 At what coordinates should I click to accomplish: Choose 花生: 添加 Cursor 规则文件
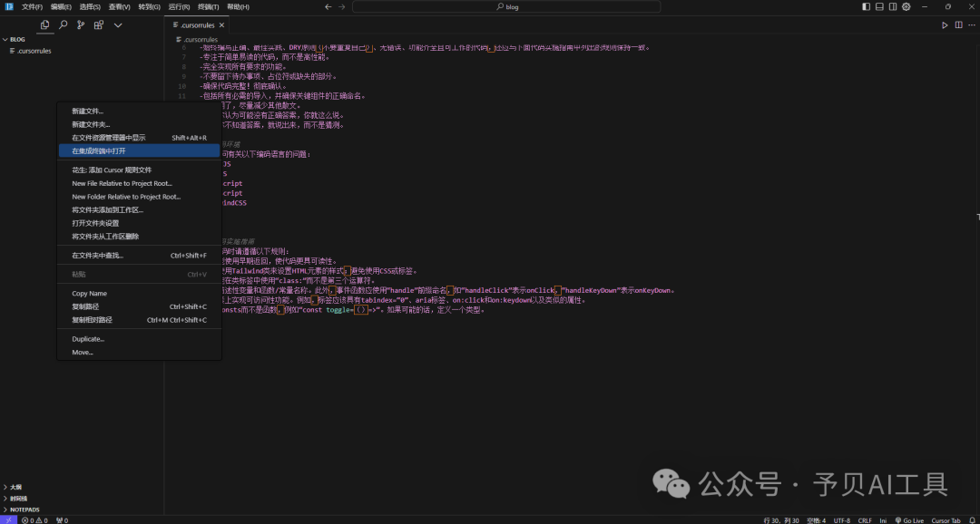point(139,170)
